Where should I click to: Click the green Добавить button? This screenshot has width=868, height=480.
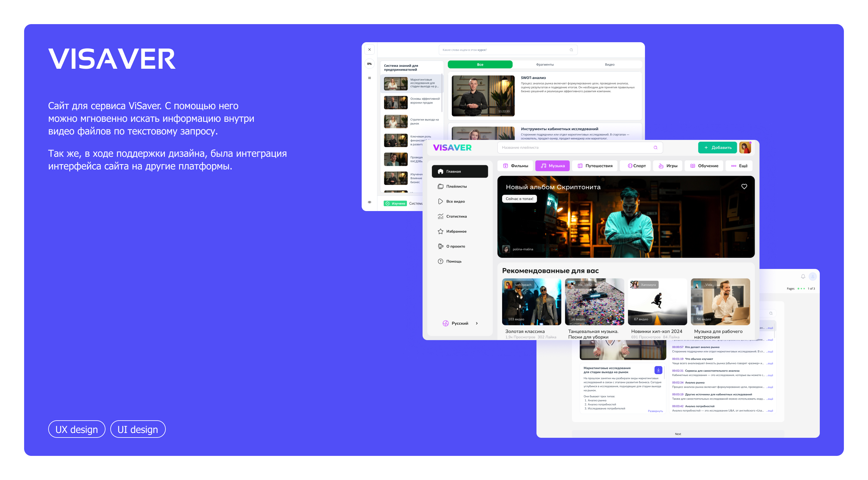pyautogui.click(x=717, y=147)
